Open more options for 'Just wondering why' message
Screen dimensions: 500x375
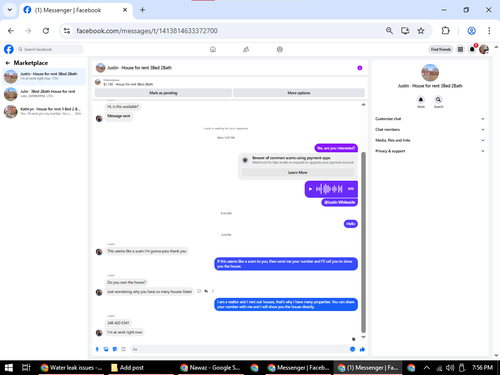213,291
